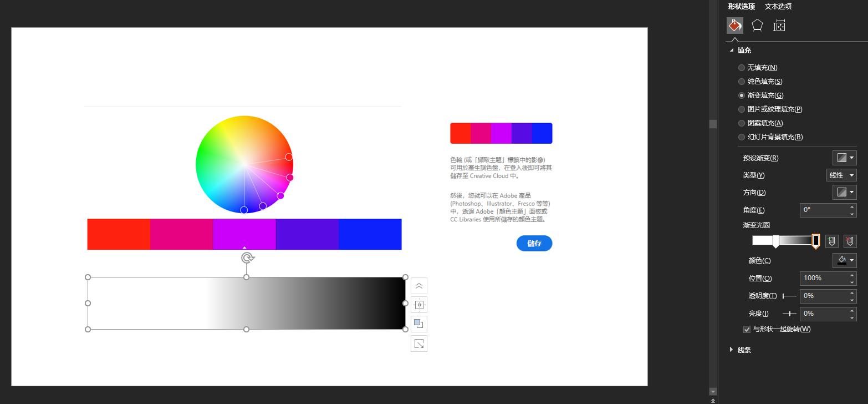Open the 方向 direction dropdown

coord(845,193)
